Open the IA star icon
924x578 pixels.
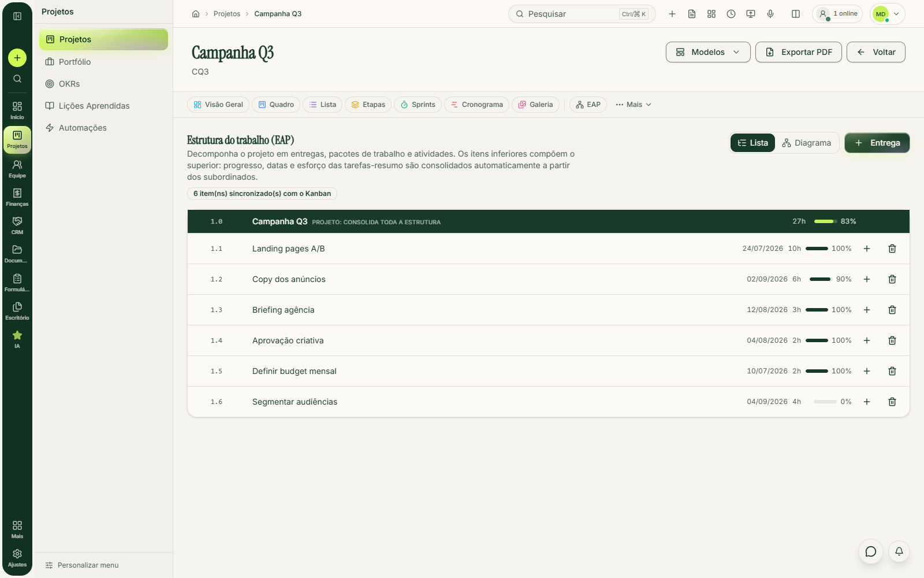pyautogui.click(x=17, y=339)
